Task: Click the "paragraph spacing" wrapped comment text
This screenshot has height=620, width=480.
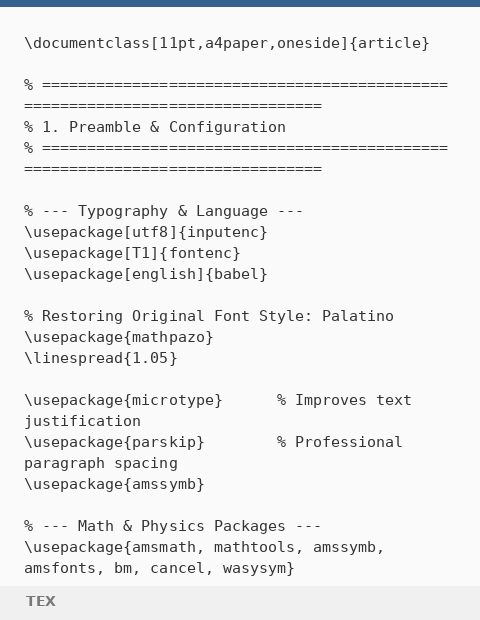Action: [101, 463]
